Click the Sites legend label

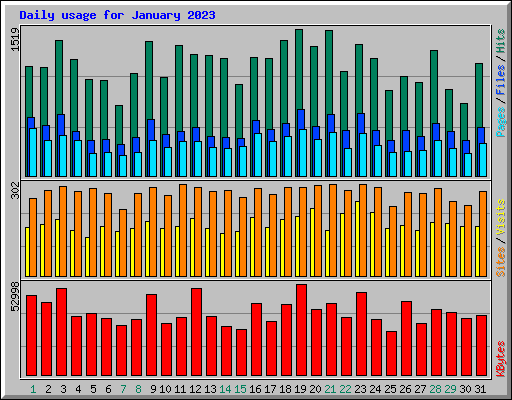(500, 262)
